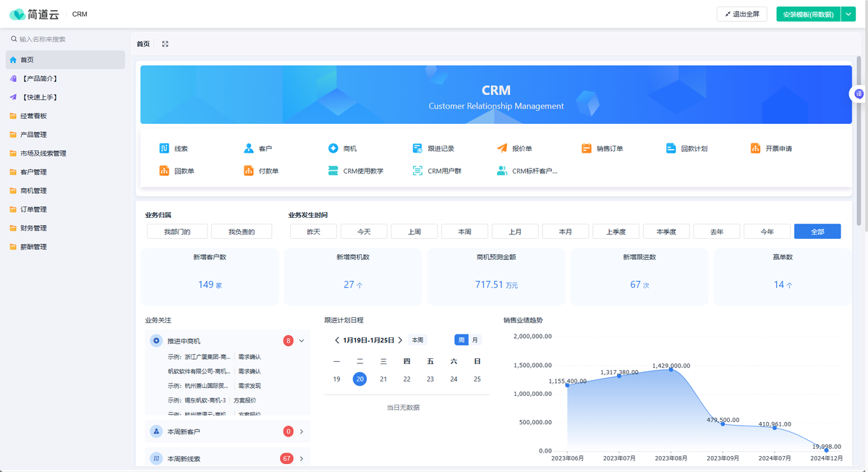Open the 回款单 receipt icon
This screenshot has width=868, height=472.
pyautogui.click(x=164, y=171)
